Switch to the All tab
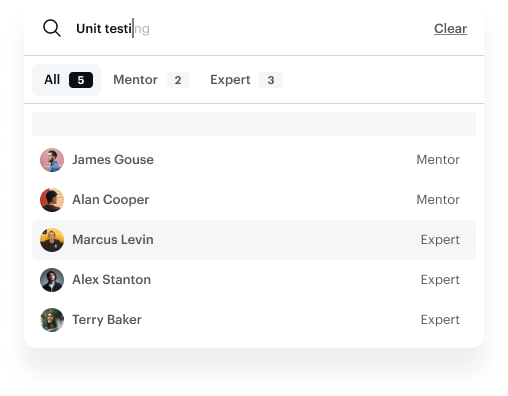The height and width of the screenshot is (396, 508). coord(66,80)
